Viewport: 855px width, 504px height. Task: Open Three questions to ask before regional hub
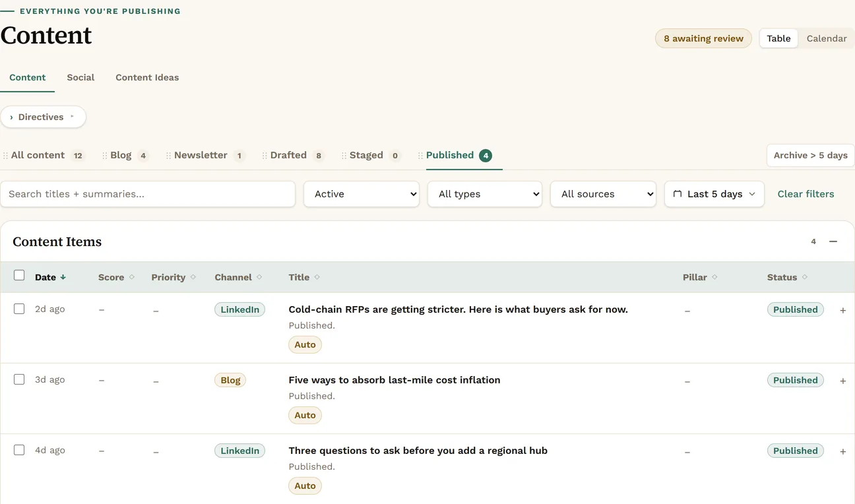(418, 451)
